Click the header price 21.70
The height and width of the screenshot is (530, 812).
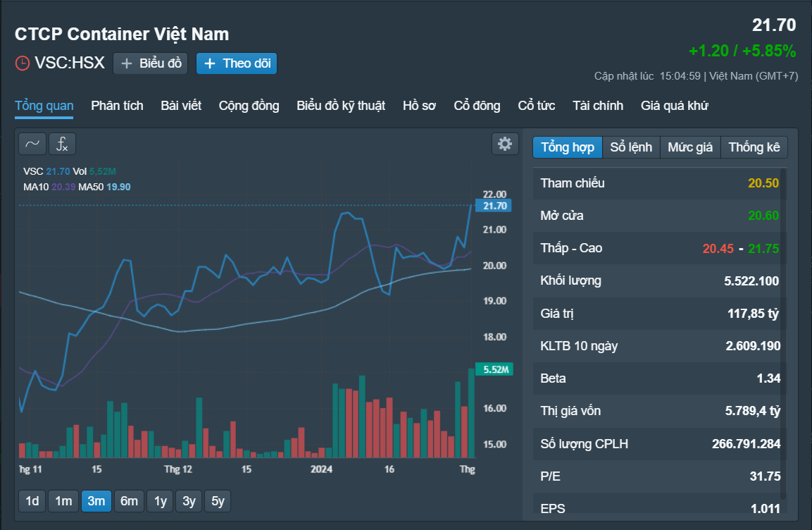774,25
